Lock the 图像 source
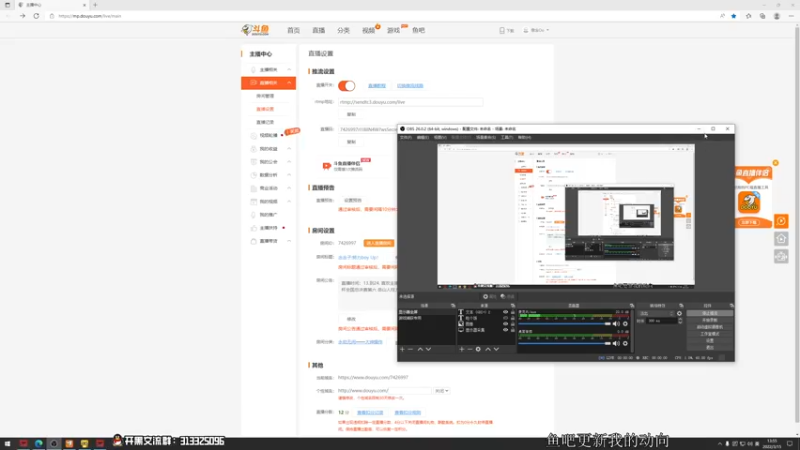The width and height of the screenshot is (800, 450). 513,324
